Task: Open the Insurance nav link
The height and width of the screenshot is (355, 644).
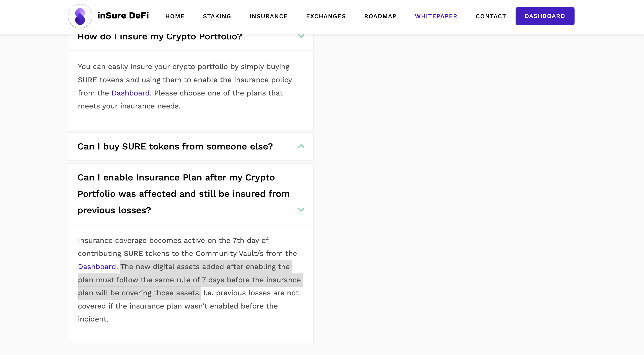Action: (x=268, y=16)
